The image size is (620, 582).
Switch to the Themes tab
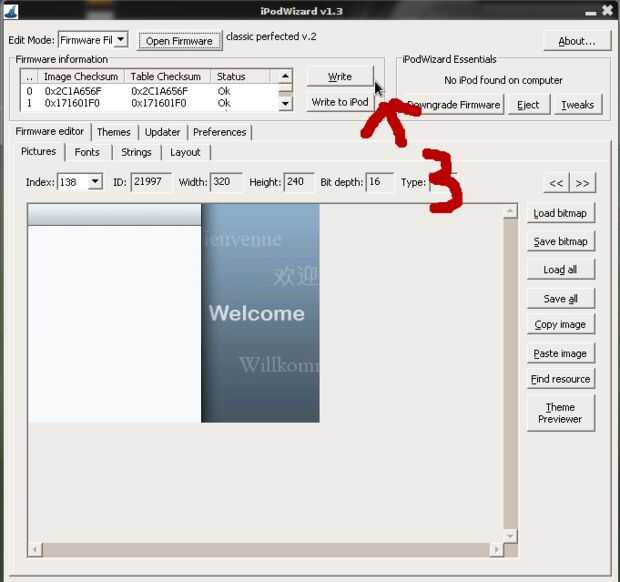point(114,132)
